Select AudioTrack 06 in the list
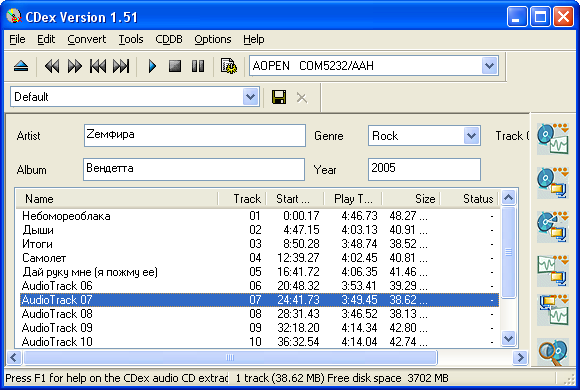This screenshot has height=390, width=580. pos(258,286)
